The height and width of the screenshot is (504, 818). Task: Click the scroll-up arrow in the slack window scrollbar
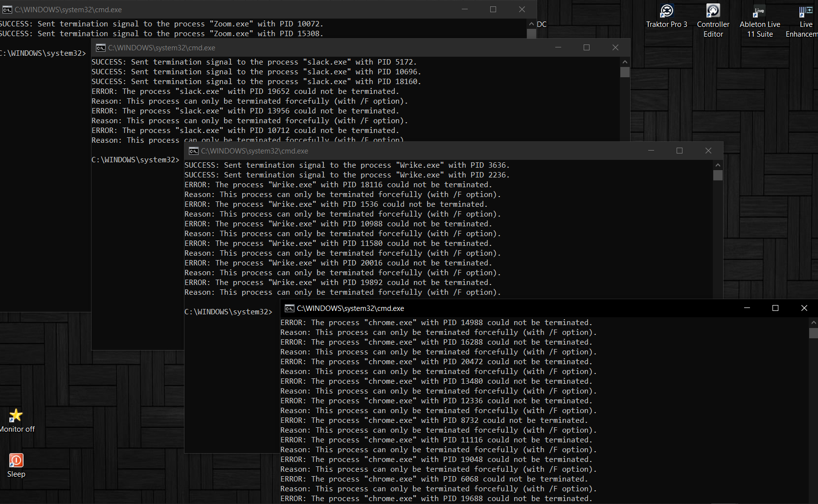tap(625, 62)
